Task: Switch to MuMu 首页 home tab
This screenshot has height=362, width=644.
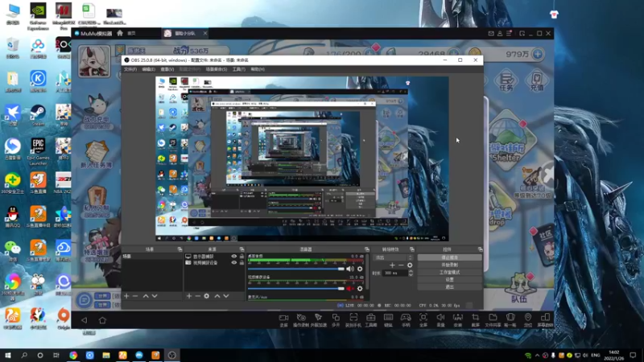Action: (x=131, y=33)
